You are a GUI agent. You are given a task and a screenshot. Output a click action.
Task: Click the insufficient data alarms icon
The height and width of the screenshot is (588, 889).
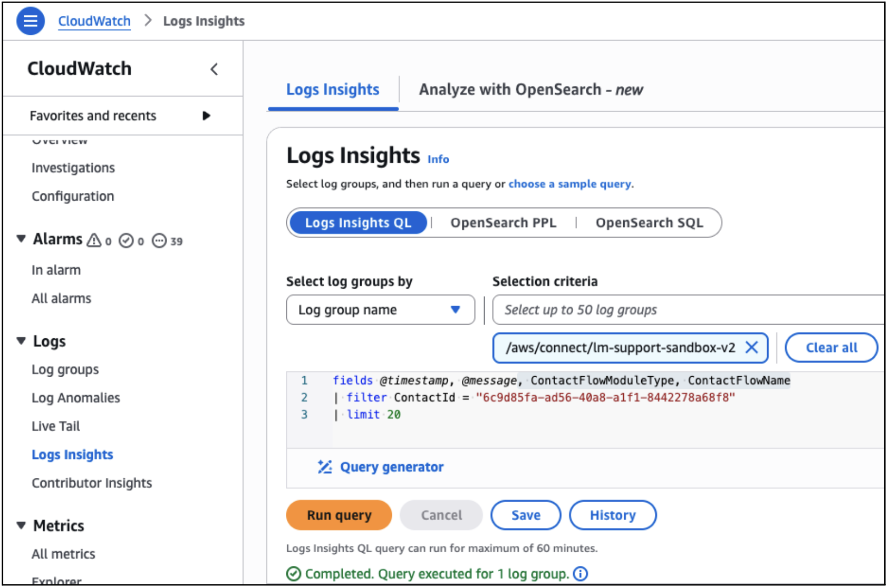pyautogui.click(x=159, y=241)
